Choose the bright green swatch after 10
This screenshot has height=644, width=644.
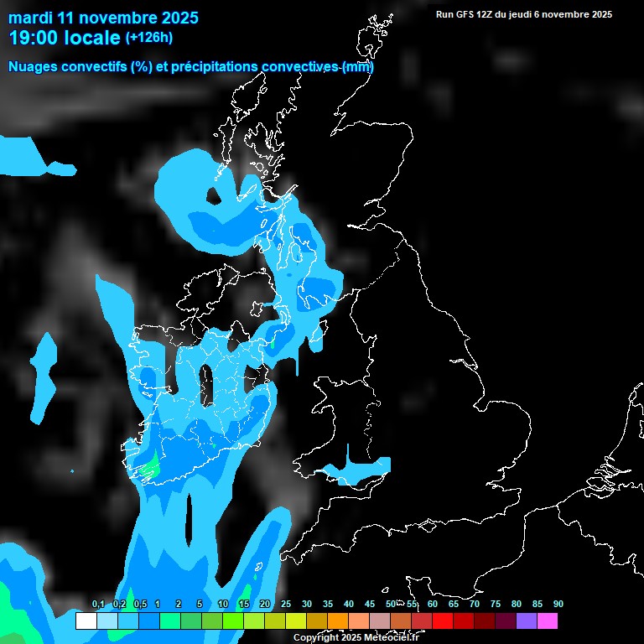pos(233,621)
